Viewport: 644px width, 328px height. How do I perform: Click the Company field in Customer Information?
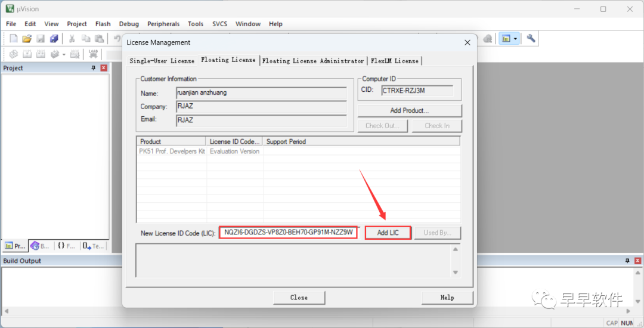click(261, 107)
